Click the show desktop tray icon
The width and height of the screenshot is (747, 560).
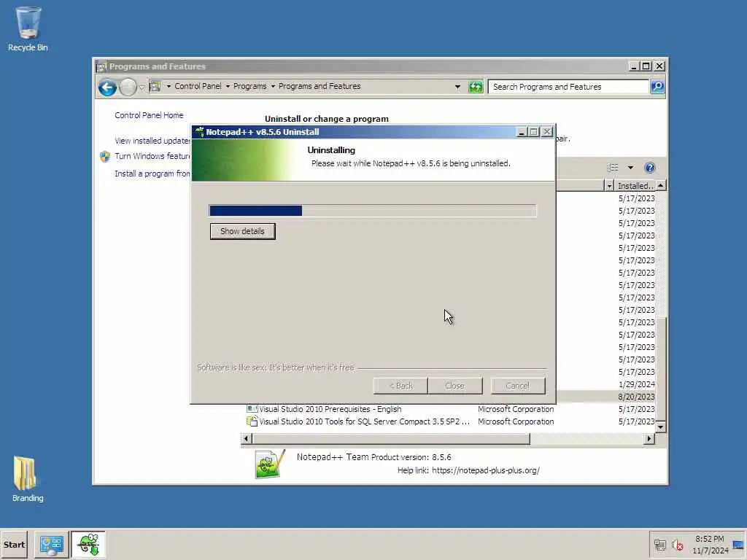coord(738,545)
